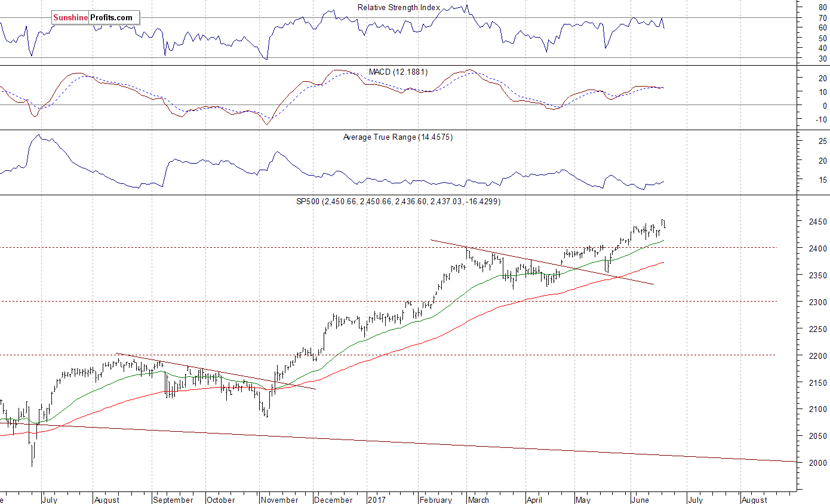The height and width of the screenshot is (504, 830).
Task: Click the 2000 price axis value
Action: tap(817, 463)
